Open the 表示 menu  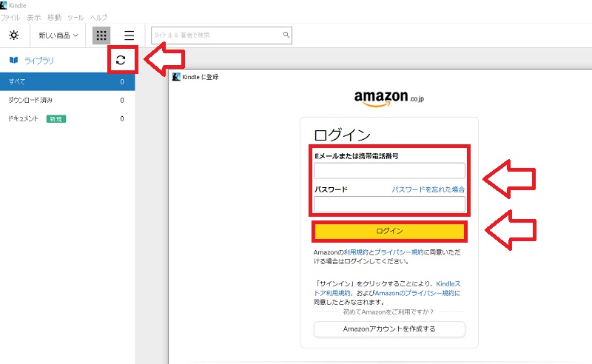tap(33, 17)
